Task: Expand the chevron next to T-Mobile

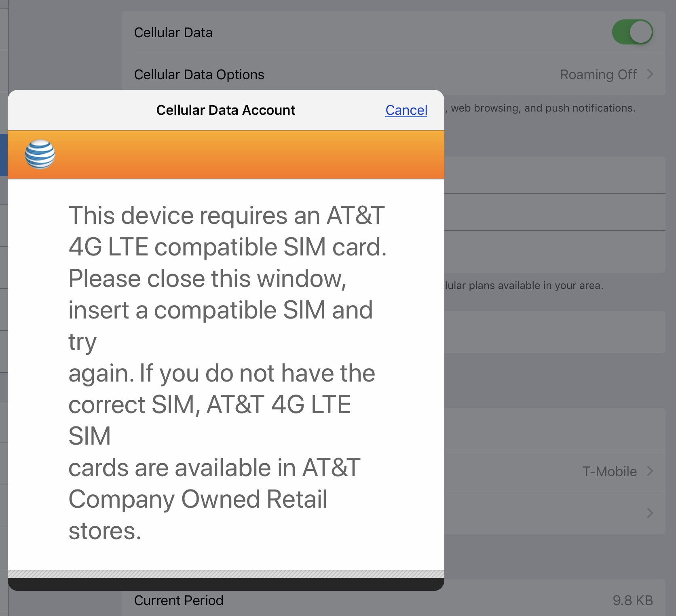Action: coord(650,471)
